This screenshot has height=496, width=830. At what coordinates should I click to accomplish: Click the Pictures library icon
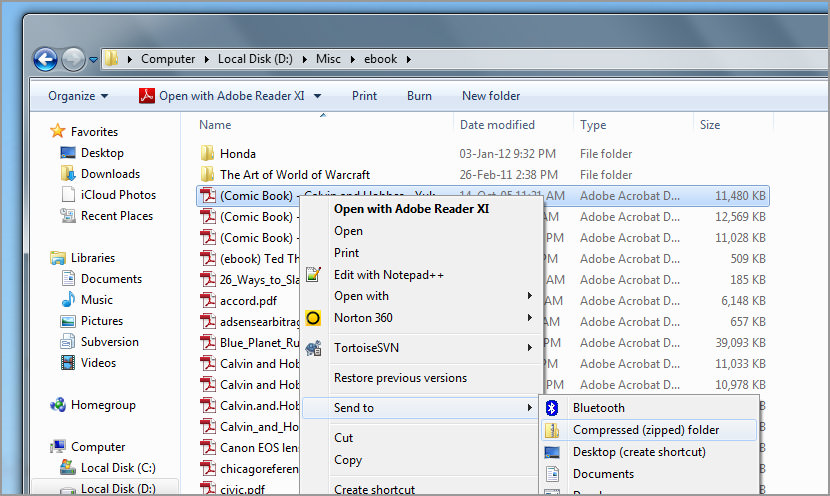coord(68,321)
